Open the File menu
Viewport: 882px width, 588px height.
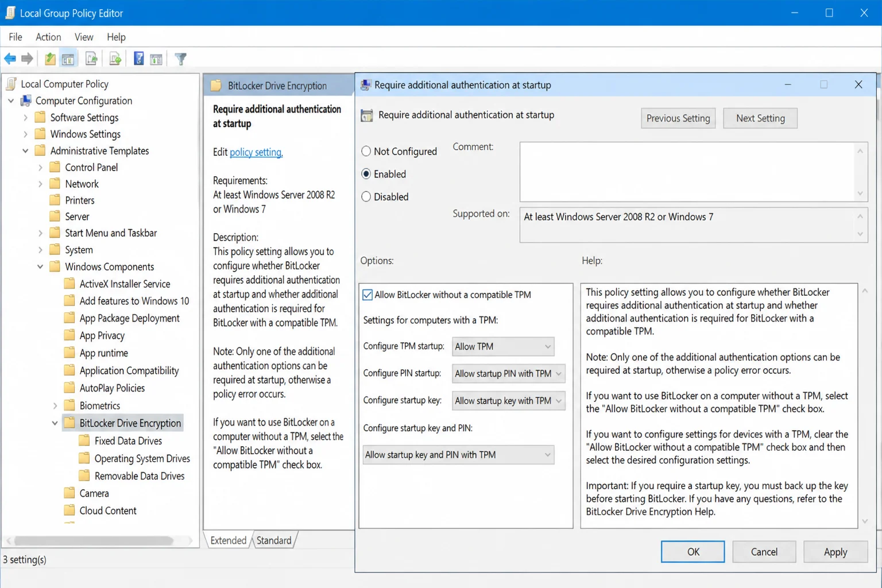coord(16,37)
